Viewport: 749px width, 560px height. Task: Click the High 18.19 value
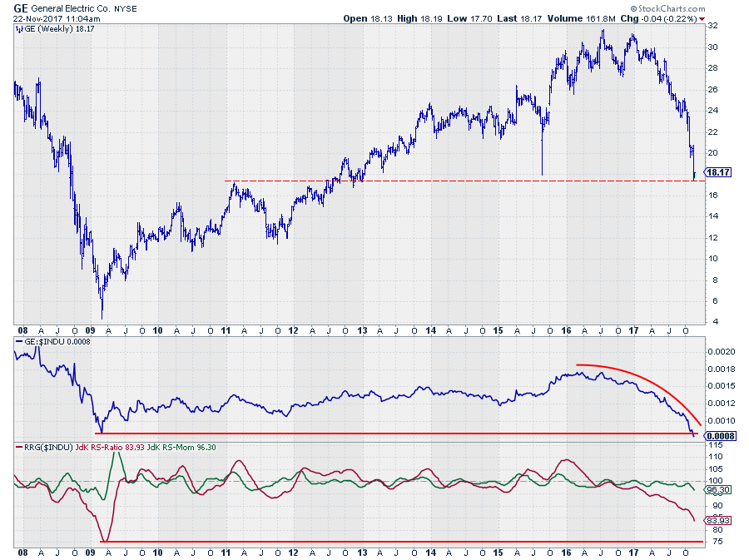420,18
